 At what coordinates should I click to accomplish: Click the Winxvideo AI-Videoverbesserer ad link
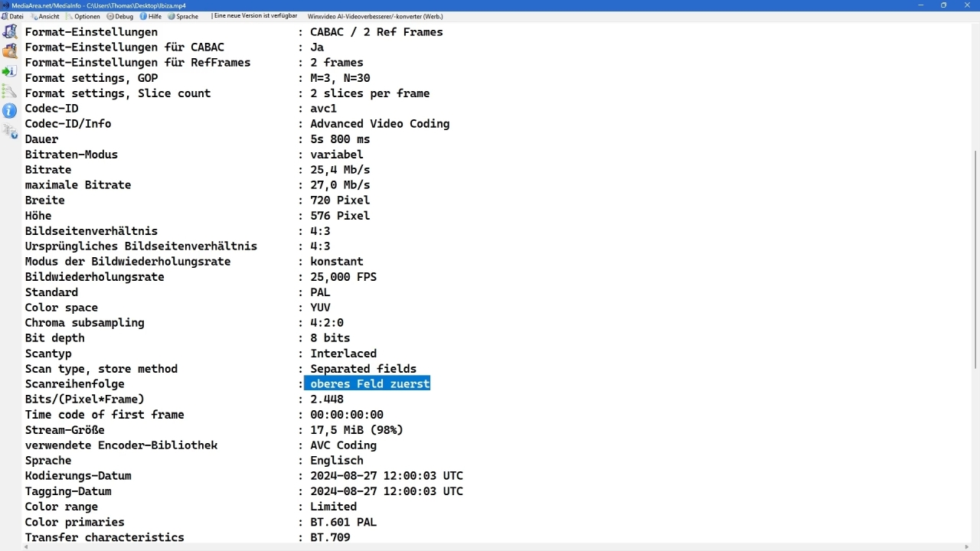(375, 16)
